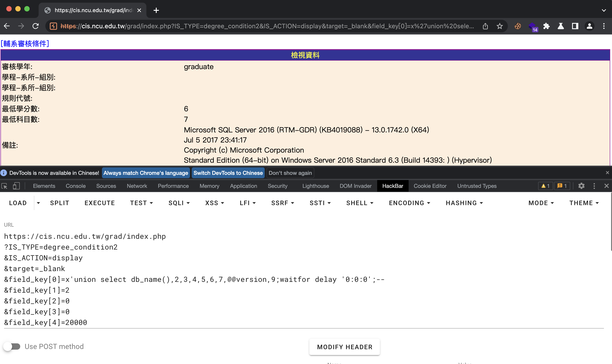Open the SQLI dropdown menu
This screenshot has width=612, height=364.
[x=179, y=203]
